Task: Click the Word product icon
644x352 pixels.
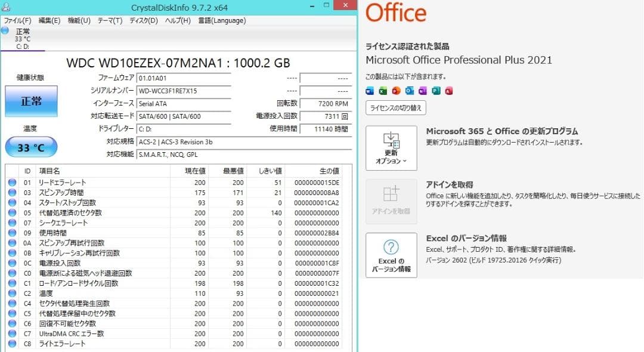Action: click(x=370, y=91)
